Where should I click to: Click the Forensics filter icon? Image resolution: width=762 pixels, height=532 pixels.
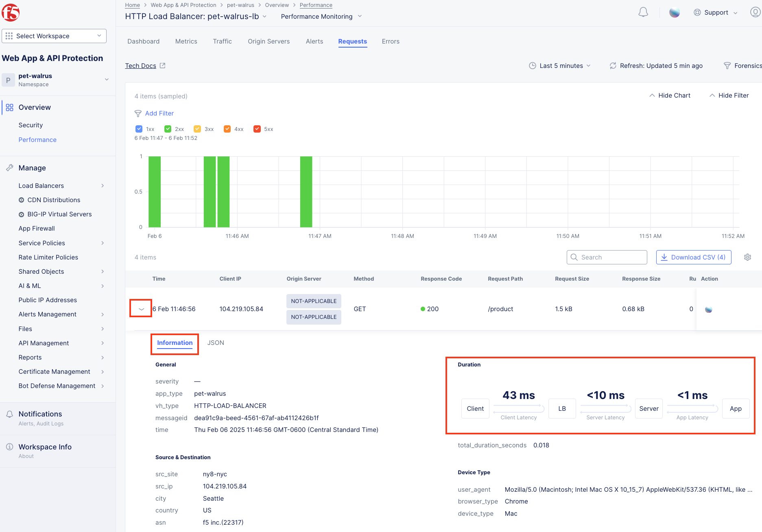coord(727,65)
